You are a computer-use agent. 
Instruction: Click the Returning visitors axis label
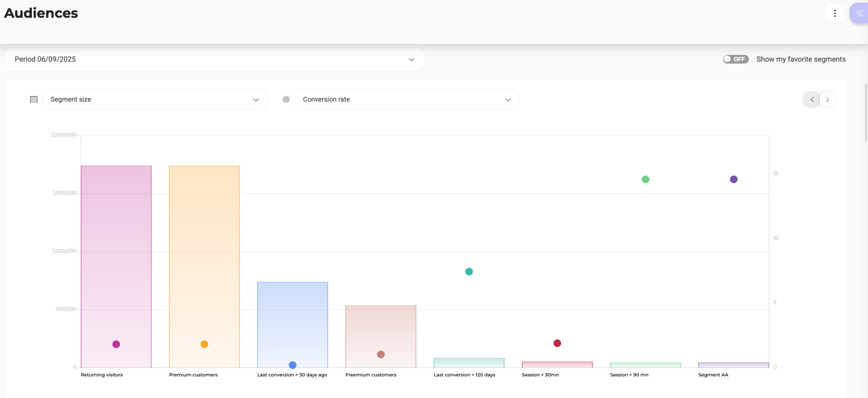pos(102,375)
